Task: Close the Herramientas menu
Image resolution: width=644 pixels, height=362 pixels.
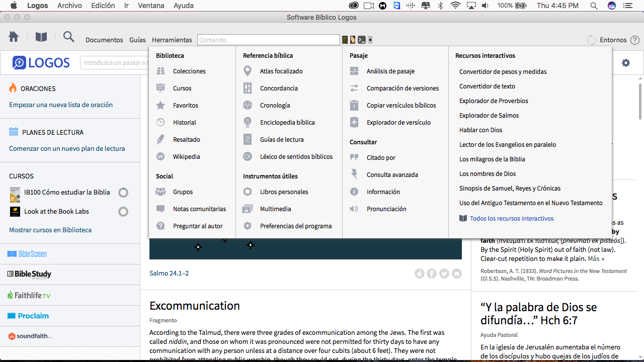Action: (172, 40)
